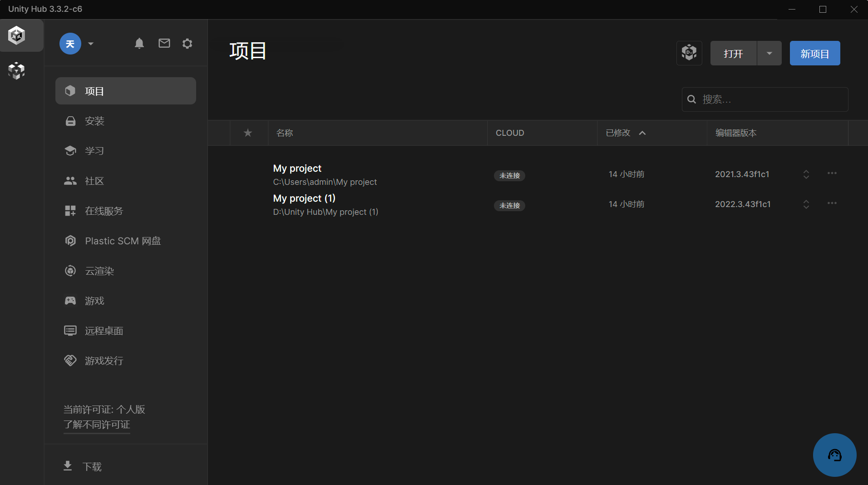868x485 pixels.
Task: Click 未连接 badge for My project
Action: (x=509, y=176)
